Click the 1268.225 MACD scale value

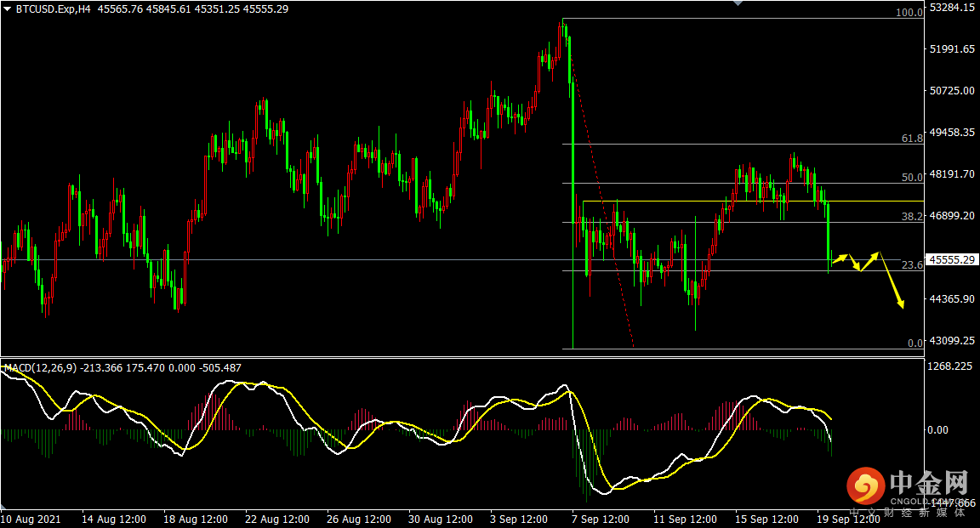click(950, 366)
